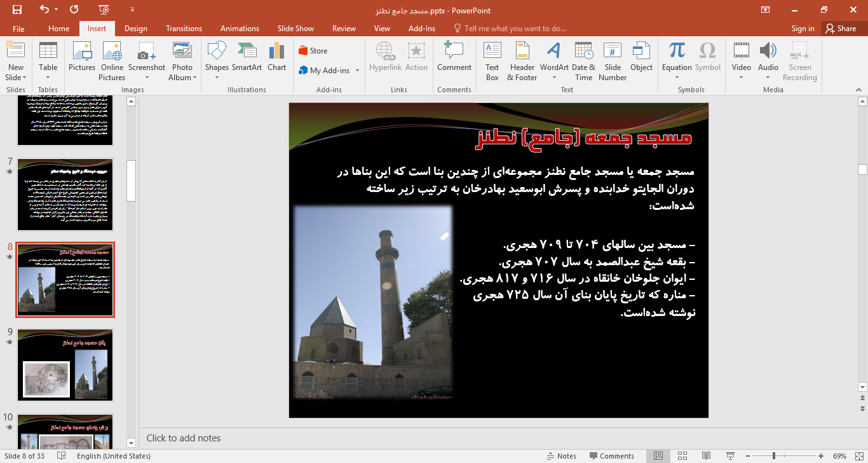Click the Save icon in quick access toolbar
The height and width of the screenshot is (463, 868).
[17, 10]
